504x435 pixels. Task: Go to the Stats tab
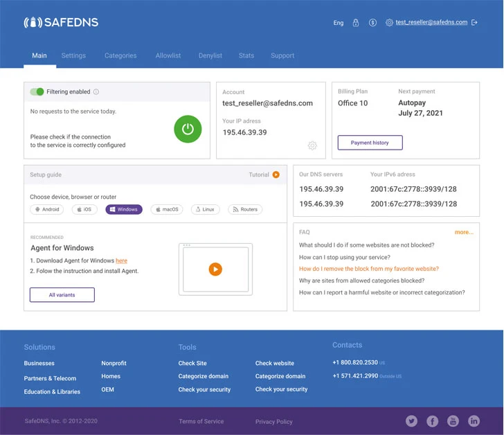point(246,55)
